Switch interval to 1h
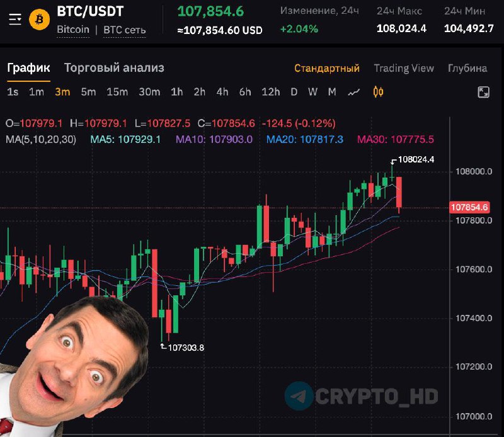Screen dimensions: 504x437 click(176, 92)
